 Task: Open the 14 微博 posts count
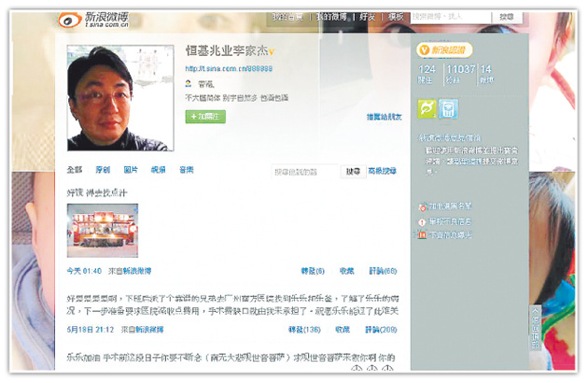point(487,75)
